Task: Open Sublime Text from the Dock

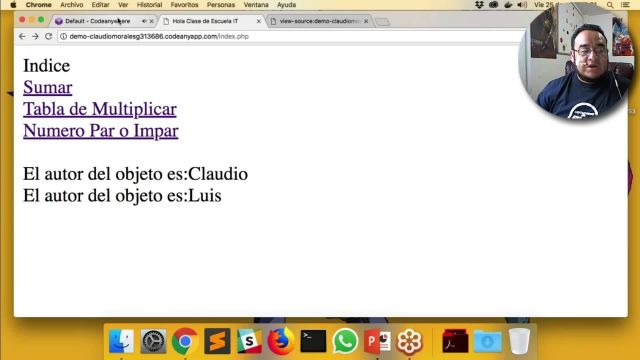Action: pyautogui.click(x=217, y=341)
